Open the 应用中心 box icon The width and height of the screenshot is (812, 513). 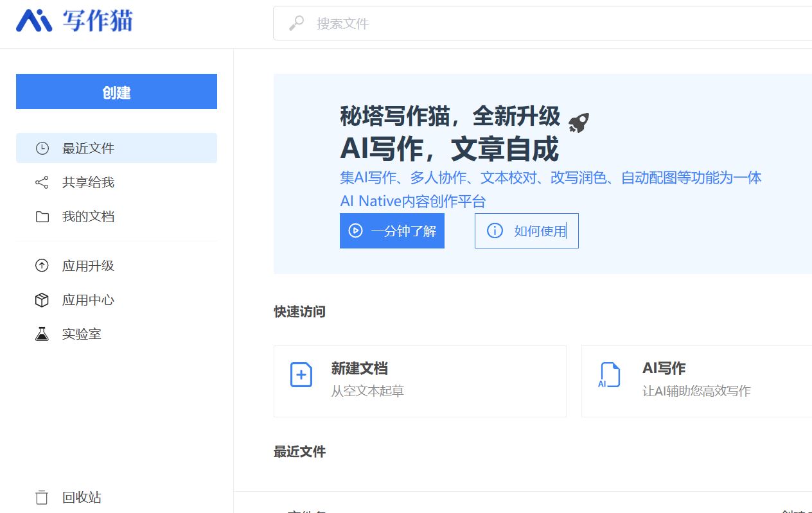coord(42,300)
